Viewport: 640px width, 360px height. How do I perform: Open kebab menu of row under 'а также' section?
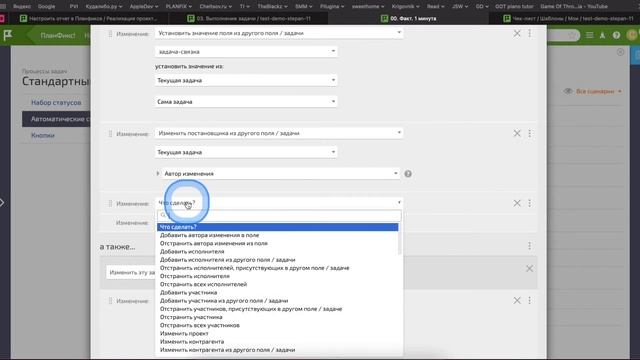tap(529, 300)
